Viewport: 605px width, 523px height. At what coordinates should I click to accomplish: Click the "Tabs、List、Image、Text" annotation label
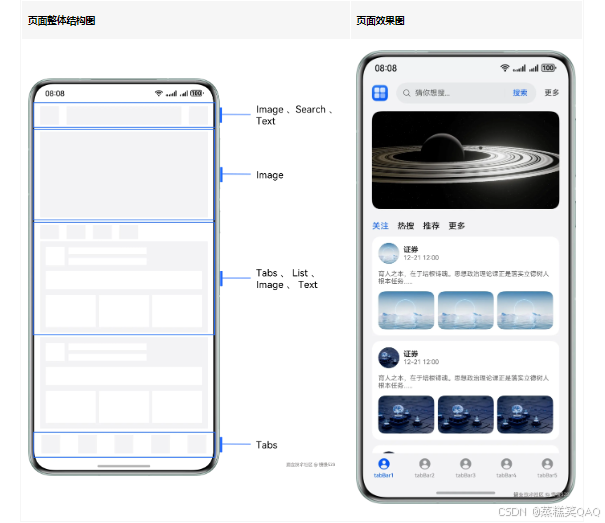click(x=287, y=279)
